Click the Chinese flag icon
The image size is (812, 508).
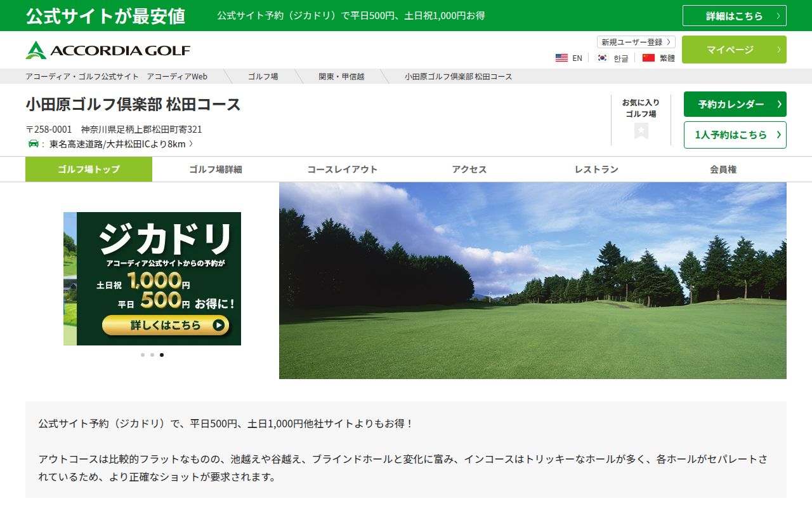[x=648, y=58]
